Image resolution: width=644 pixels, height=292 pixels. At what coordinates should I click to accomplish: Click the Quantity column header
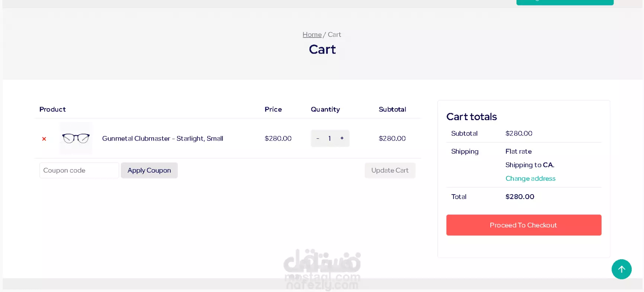click(x=325, y=109)
